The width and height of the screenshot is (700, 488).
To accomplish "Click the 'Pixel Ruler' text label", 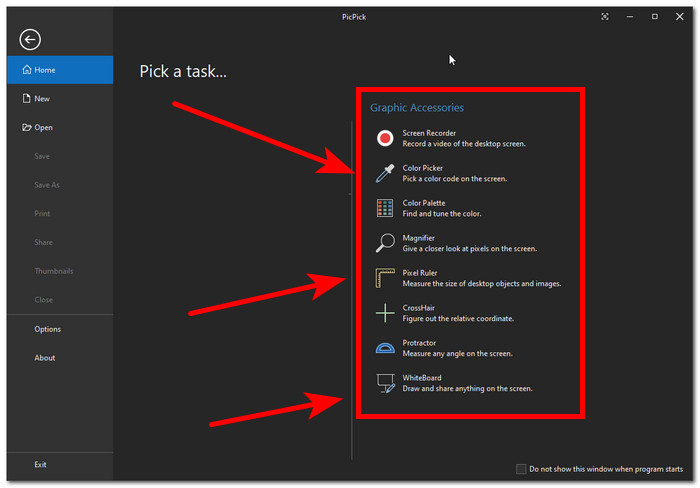I will click(x=420, y=272).
